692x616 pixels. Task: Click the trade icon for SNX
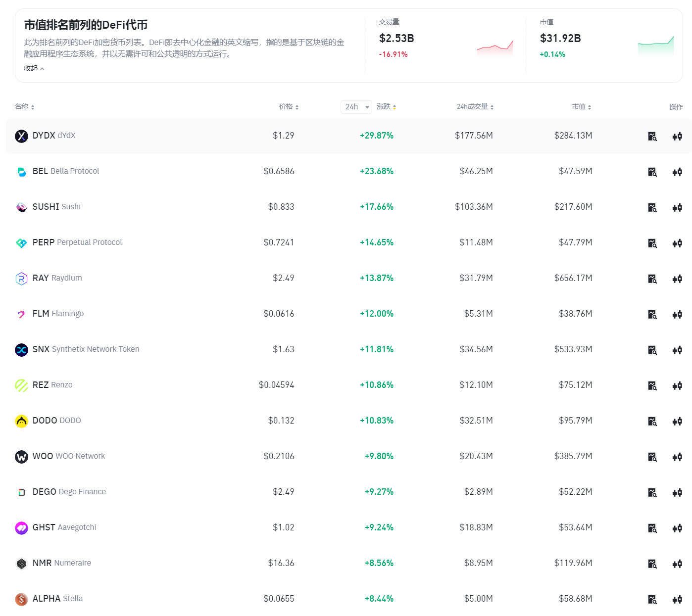[x=677, y=350]
